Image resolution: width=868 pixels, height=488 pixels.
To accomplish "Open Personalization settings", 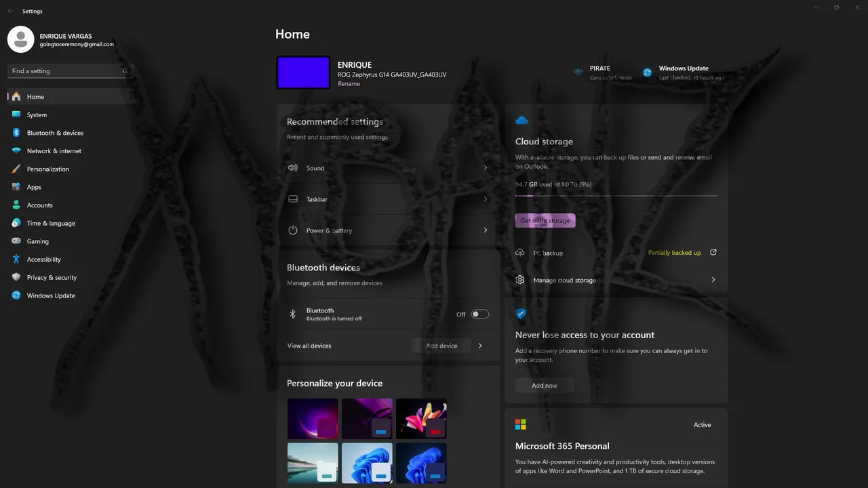I will pos(70,169).
